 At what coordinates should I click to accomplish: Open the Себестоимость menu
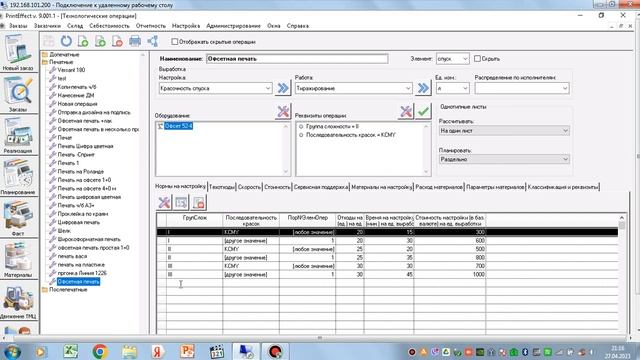[109, 26]
